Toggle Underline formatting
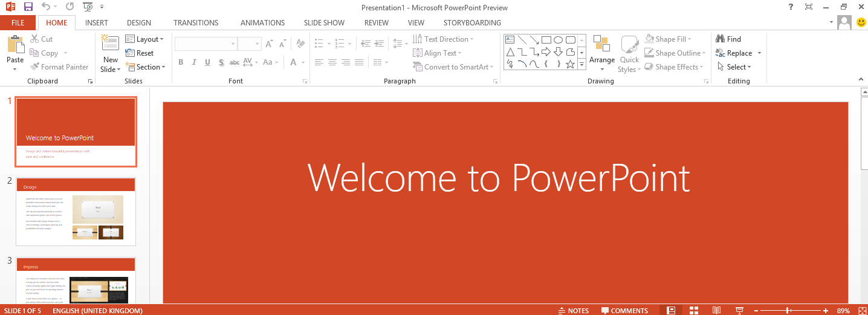 point(207,62)
